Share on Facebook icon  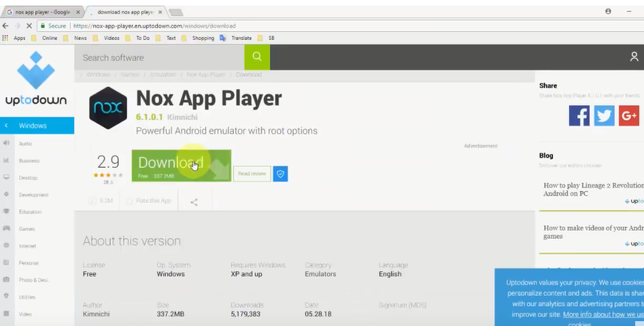(x=579, y=116)
